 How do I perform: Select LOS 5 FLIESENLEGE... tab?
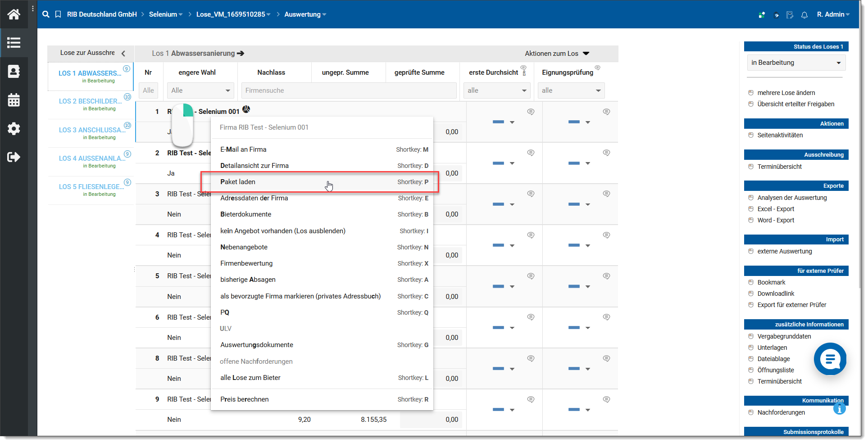[91, 190]
